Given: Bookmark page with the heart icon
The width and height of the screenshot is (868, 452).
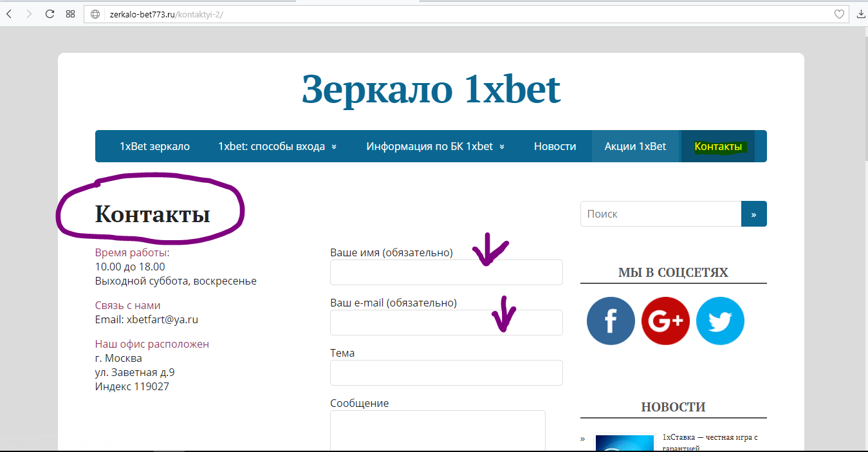Looking at the screenshot, I should point(839,14).
